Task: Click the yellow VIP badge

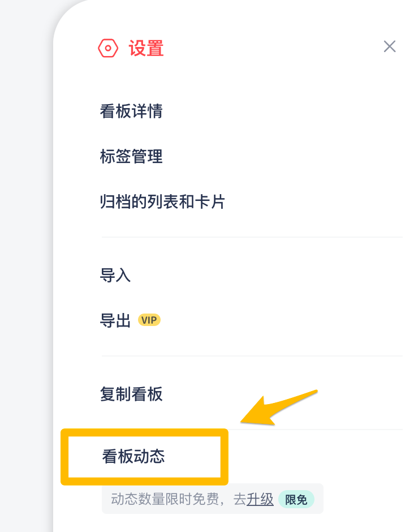Action: 149,320
